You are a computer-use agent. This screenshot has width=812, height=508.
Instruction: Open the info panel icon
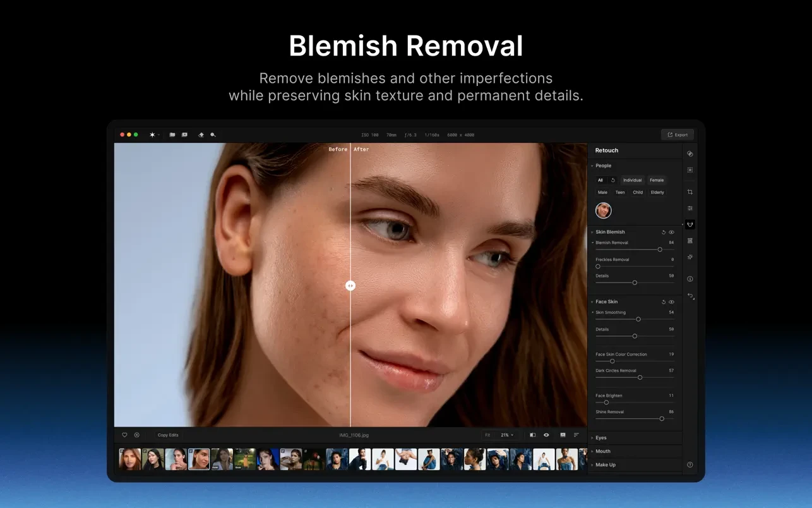point(690,279)
